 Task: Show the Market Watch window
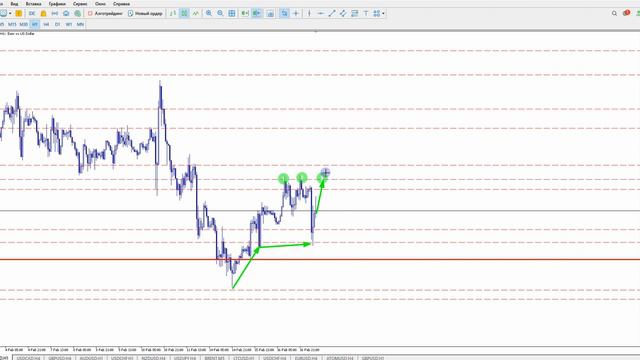[32, 13]
